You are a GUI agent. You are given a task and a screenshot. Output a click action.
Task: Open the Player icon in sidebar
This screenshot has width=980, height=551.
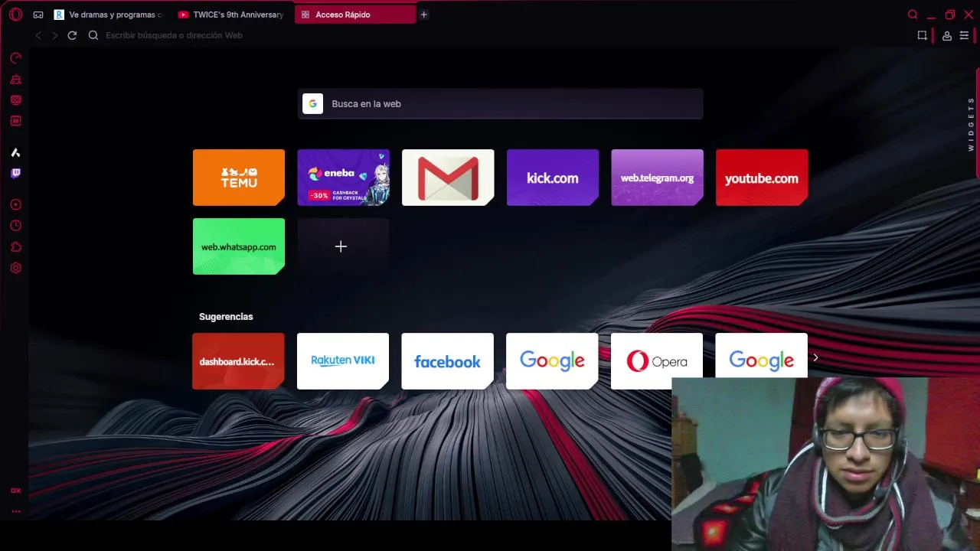(15, 205)
